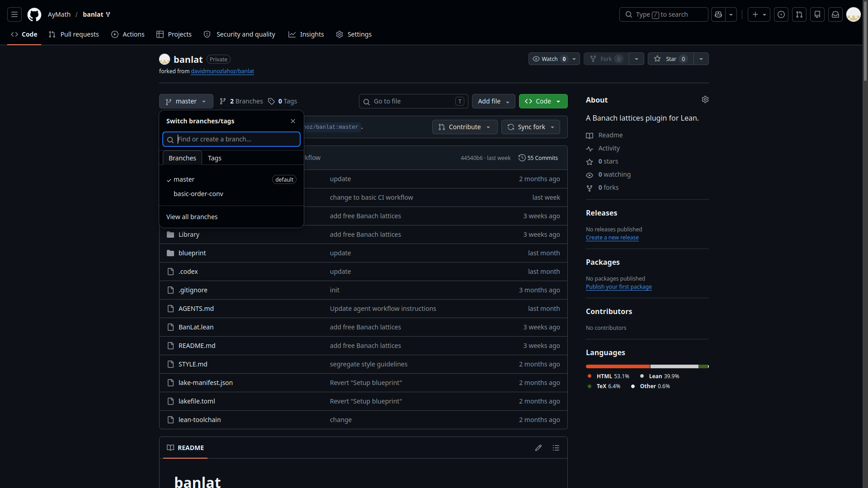
Task: Star the repository
Action: [670, 59]
